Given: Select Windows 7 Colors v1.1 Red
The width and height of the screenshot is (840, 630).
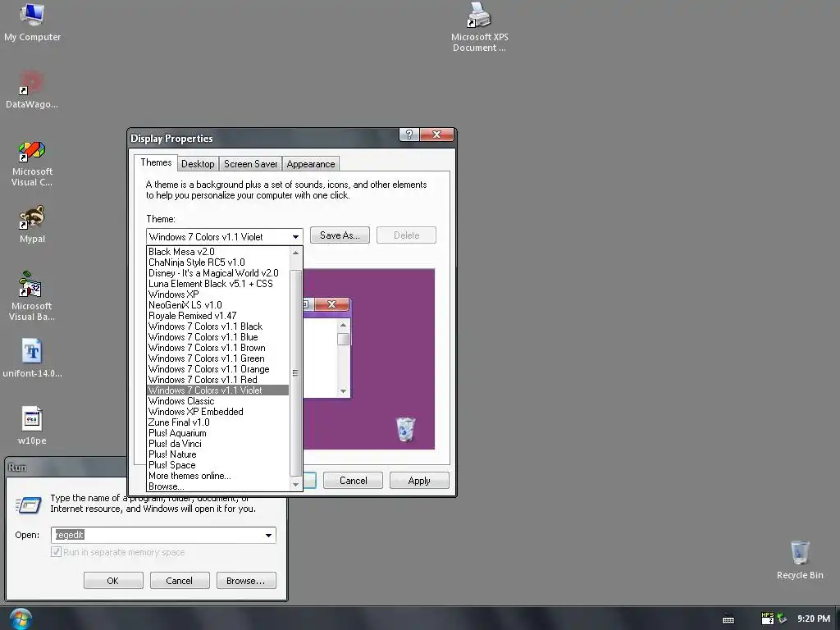Looking at the screenshot, I should tap(217, 380).
